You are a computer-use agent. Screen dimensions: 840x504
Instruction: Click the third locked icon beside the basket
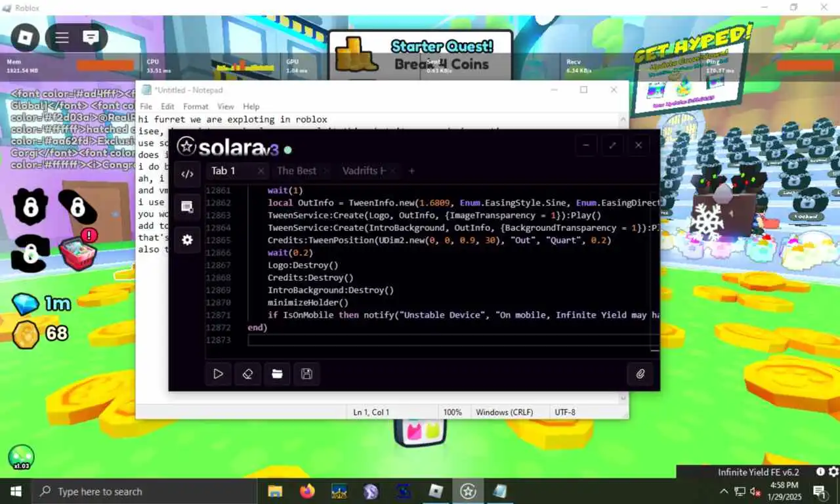pos(29,253)
